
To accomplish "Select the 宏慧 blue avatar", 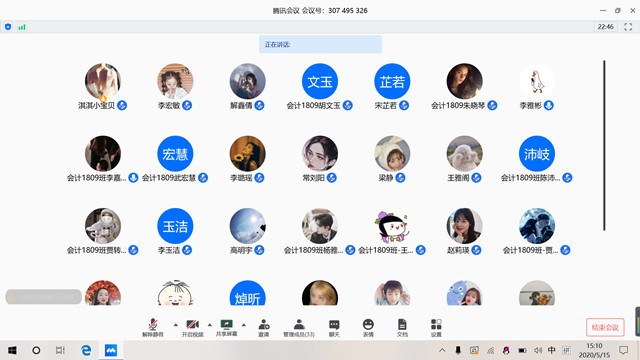I will [x=175, y=153].
